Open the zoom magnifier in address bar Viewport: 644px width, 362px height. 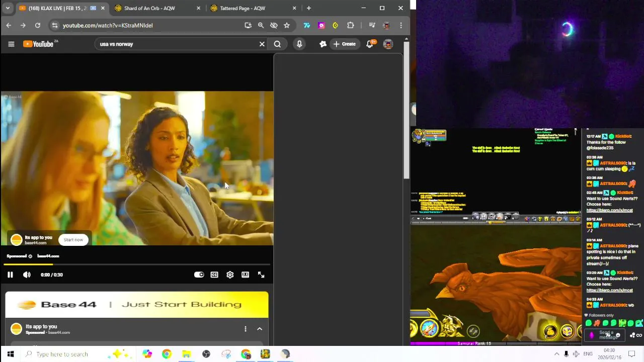[261, 25]
